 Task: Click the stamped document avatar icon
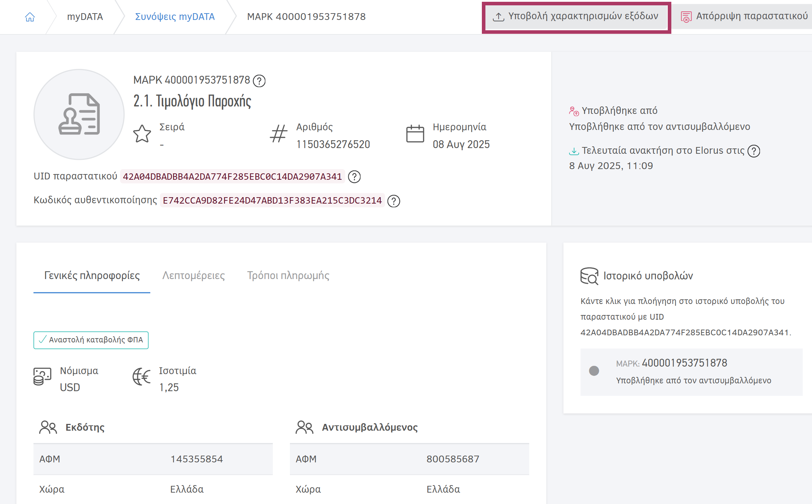pos(79,114)
